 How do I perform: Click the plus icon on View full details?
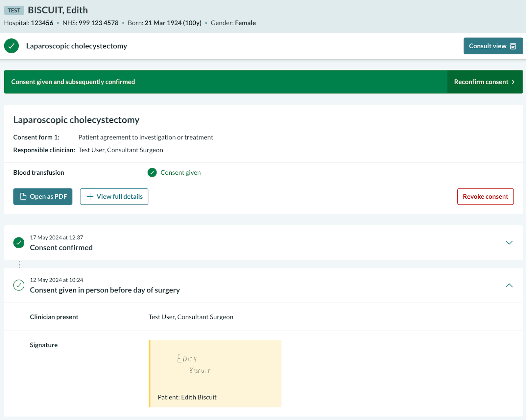(90, 197)
